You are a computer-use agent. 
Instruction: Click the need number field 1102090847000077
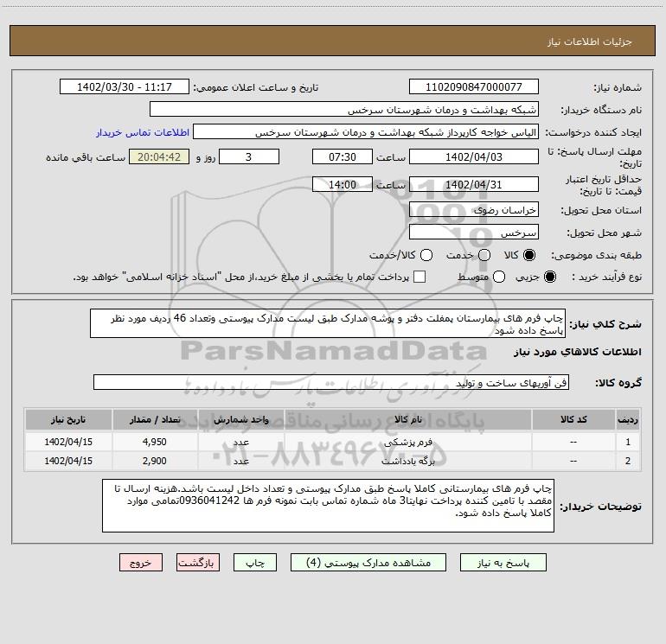point(474,86)
